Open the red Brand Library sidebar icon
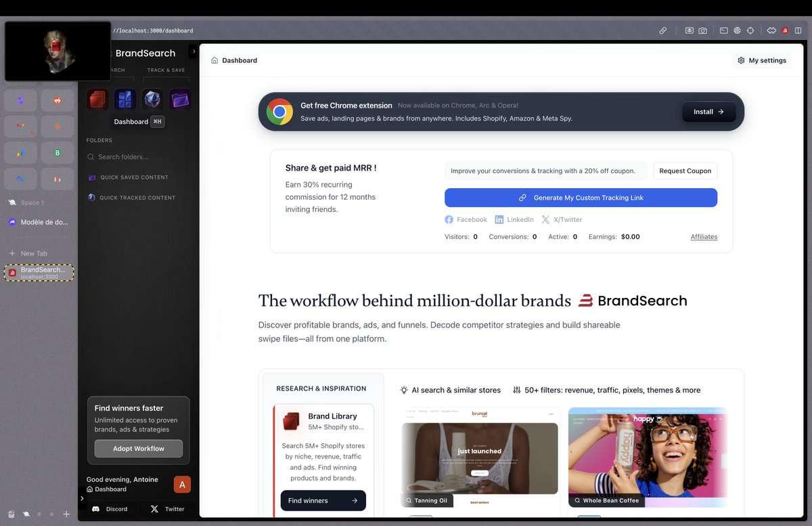 (x=97, y=100)
